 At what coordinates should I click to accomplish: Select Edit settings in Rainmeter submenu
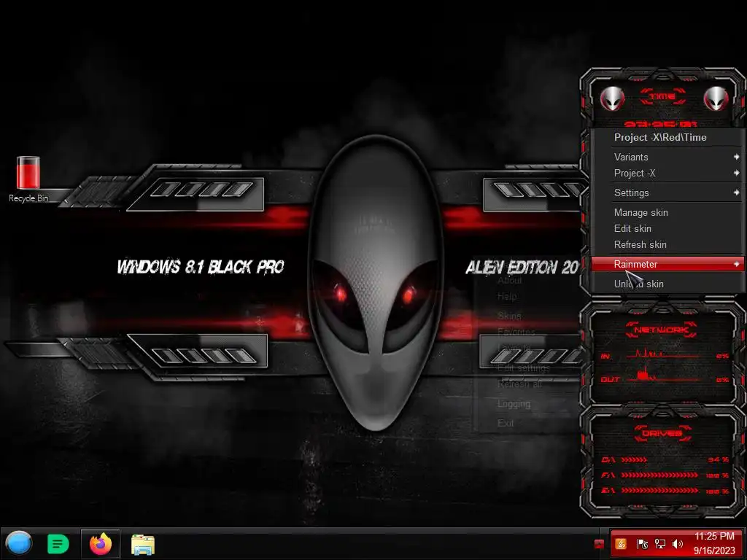pyautogui.click(x=523, y=368)
